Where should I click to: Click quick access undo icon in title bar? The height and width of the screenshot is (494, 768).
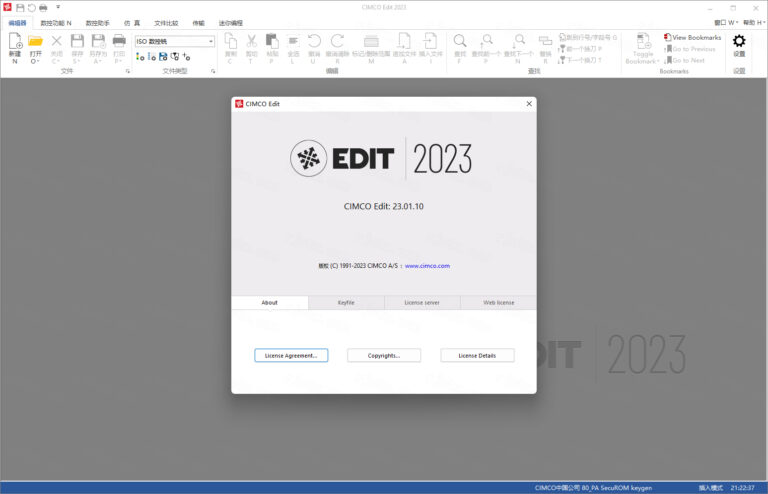coord(32,7)
